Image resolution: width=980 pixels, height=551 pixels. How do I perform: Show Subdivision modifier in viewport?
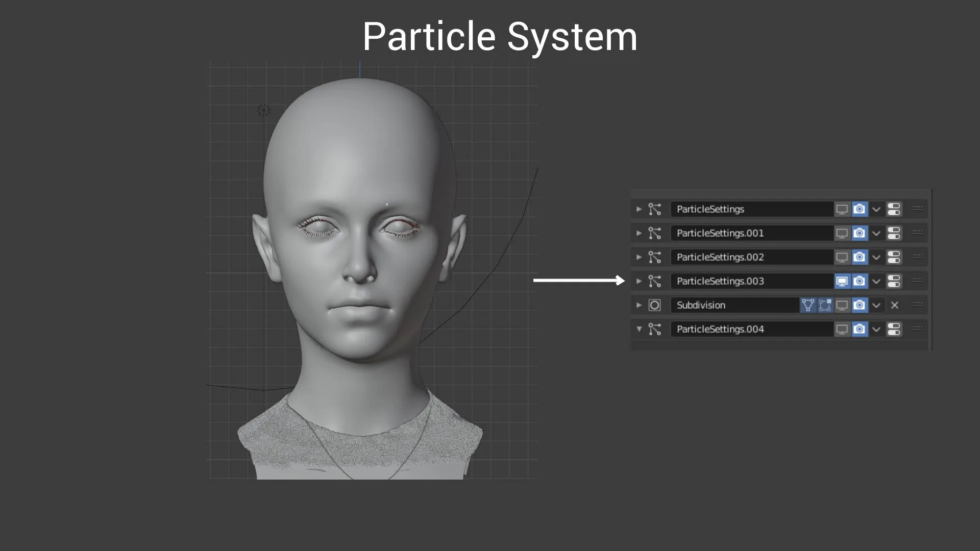coord(842,305)
